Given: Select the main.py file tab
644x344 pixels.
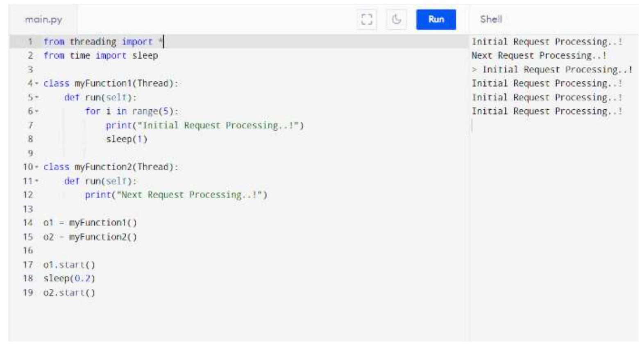Looking at the screenshot, I should point(43,20).
